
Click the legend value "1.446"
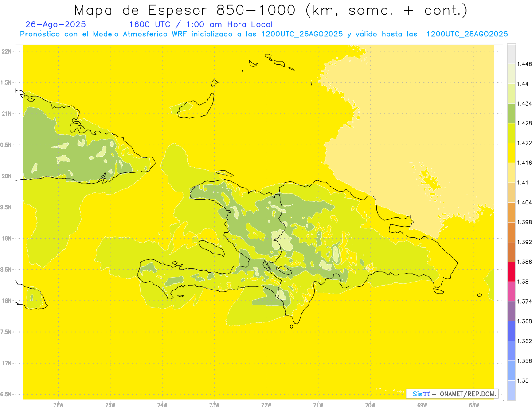[524, 64]
